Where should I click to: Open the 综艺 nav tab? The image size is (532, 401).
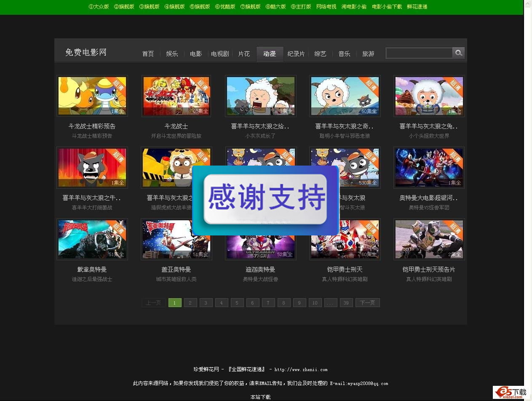tap(320, 54)
